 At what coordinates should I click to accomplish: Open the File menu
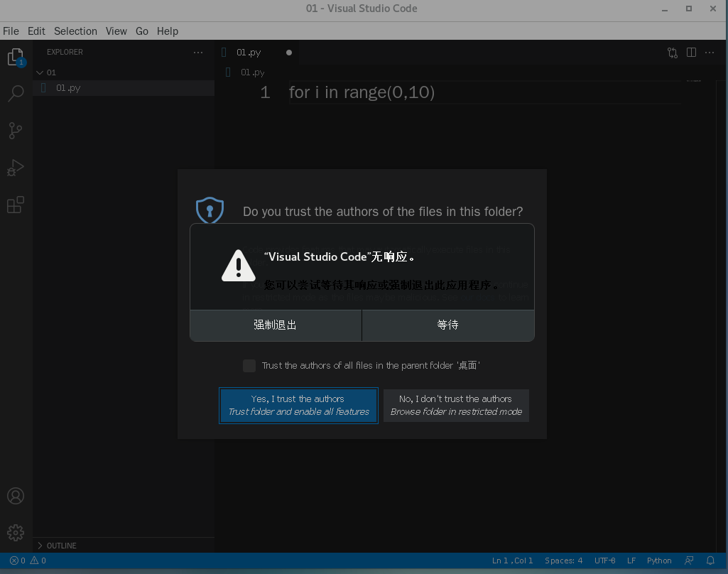coord(11,31)
